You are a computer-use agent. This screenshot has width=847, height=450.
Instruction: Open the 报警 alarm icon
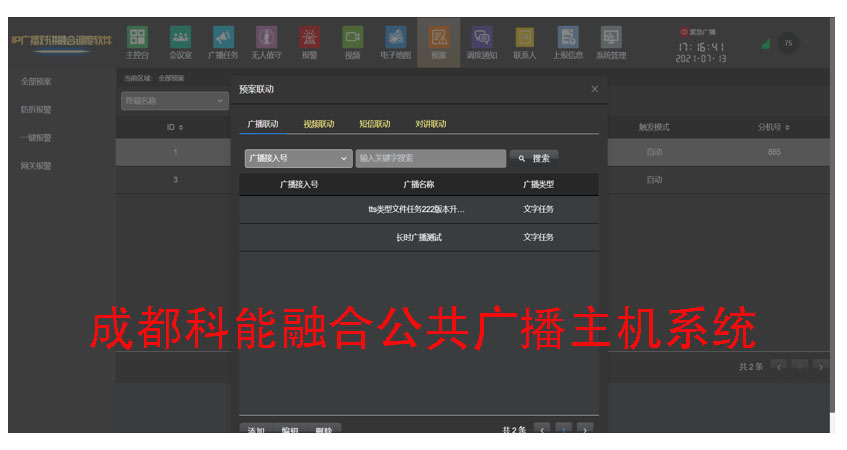[x=310, y=43]
